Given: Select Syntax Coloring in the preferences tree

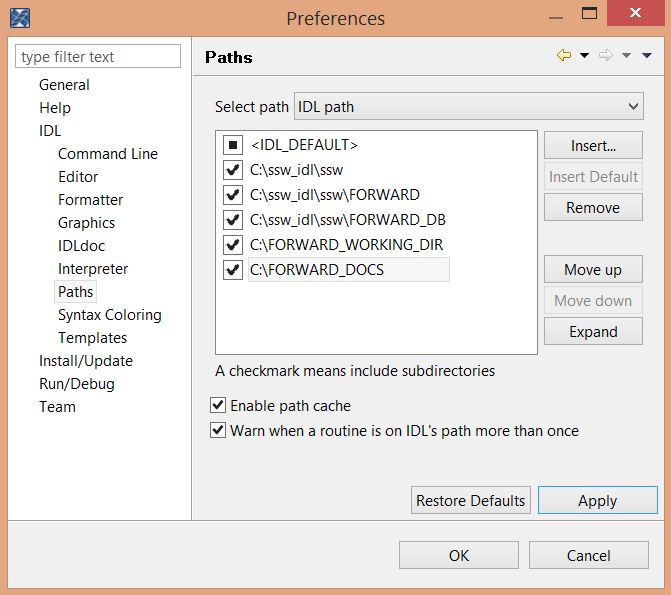Looking at the screenshot, I should click(x=109, y=315).
